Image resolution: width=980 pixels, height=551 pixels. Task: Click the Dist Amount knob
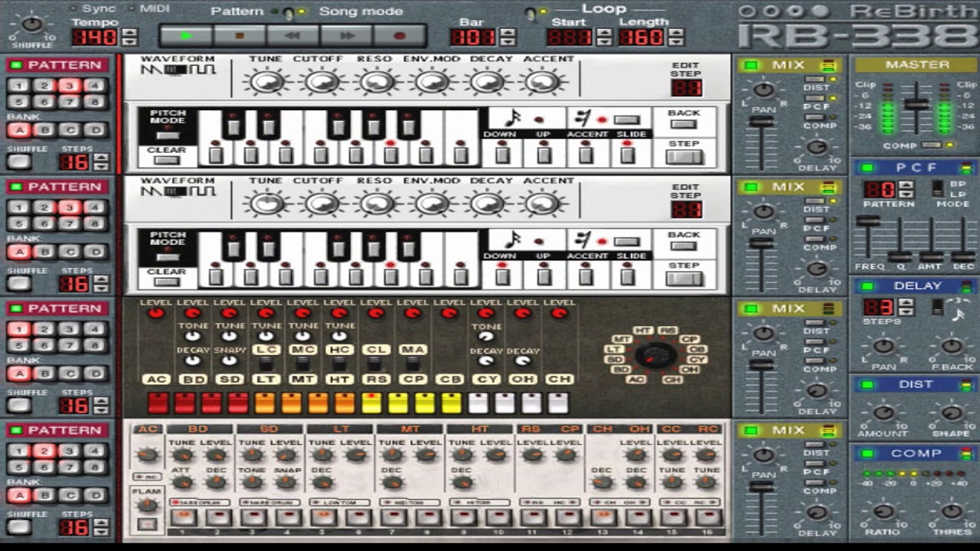[883, 413]
